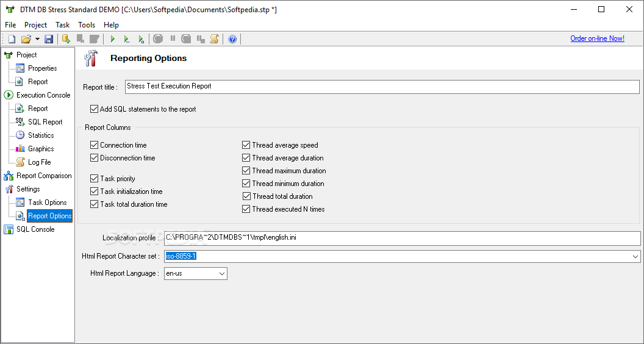Click the second grayed circle icon after pause
The image size is (644, 344).
(x=187, y=39)
